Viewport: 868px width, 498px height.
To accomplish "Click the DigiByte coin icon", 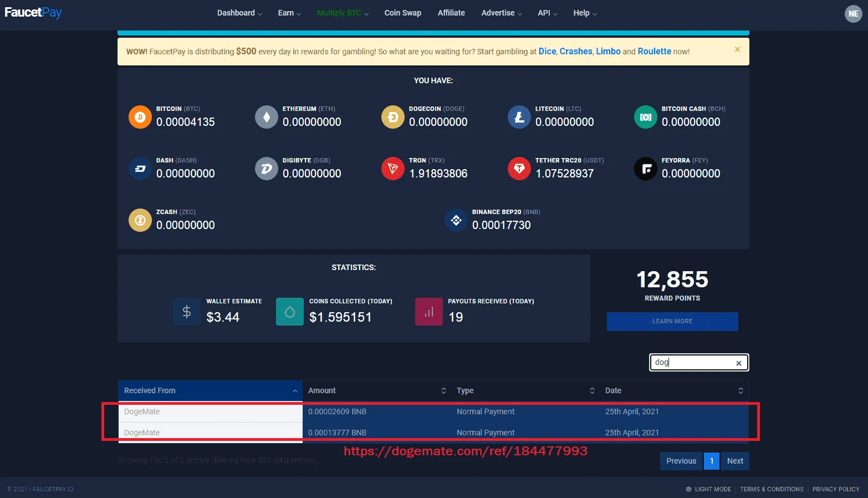I will point(267,169).
